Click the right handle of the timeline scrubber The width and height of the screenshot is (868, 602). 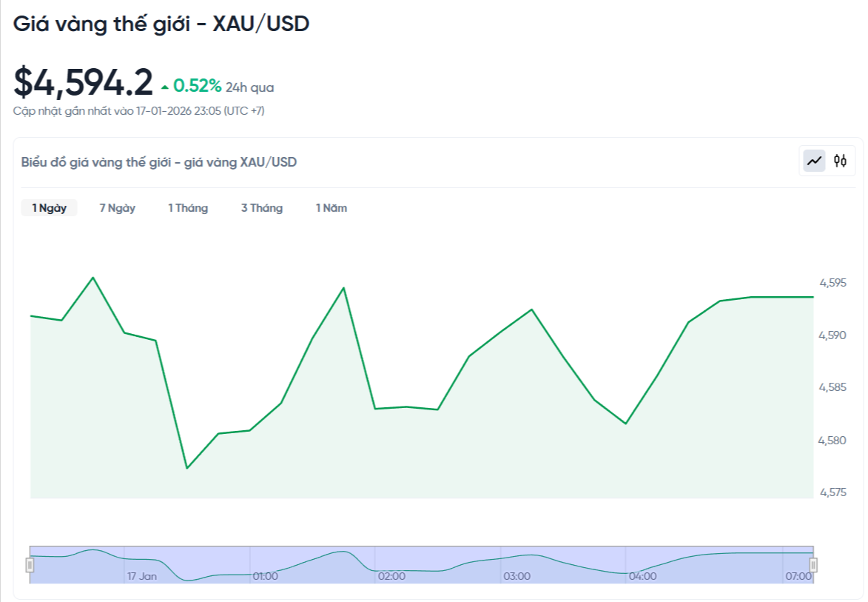coord(814,566)
